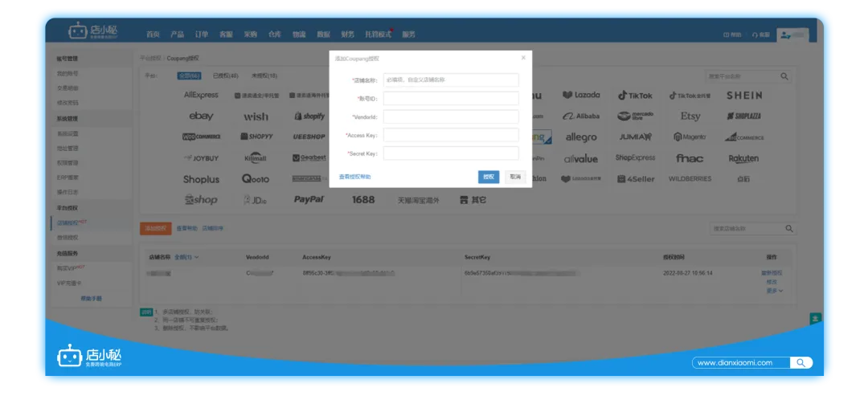The image size is (868, 400).
Task: Select the PayPal platform logo
Action: (309, 199)
